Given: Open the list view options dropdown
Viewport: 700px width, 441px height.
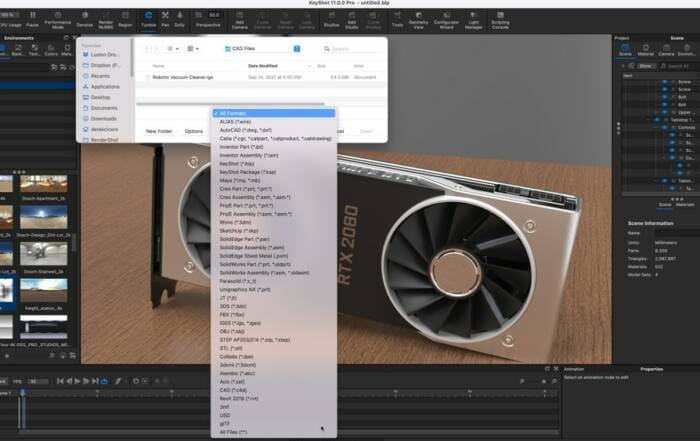Looking at the screenshot, I should pyautogui.click(x=172, y=49).
